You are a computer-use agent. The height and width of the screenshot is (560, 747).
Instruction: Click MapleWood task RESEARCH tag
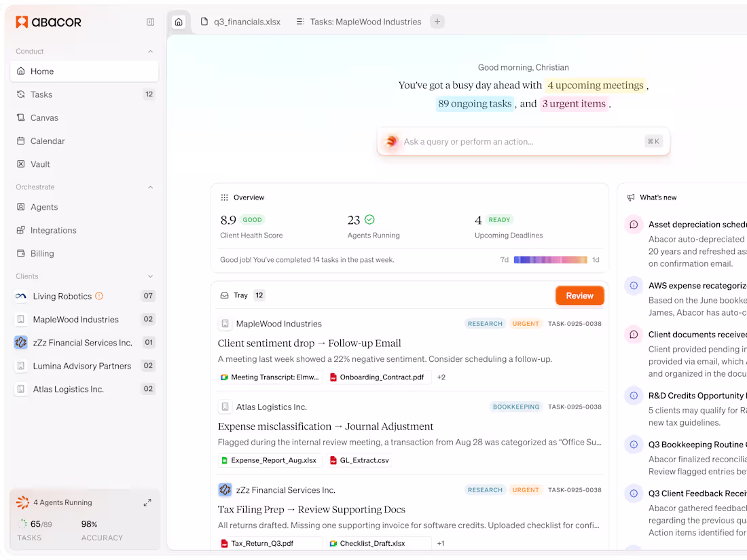[485, 324]
